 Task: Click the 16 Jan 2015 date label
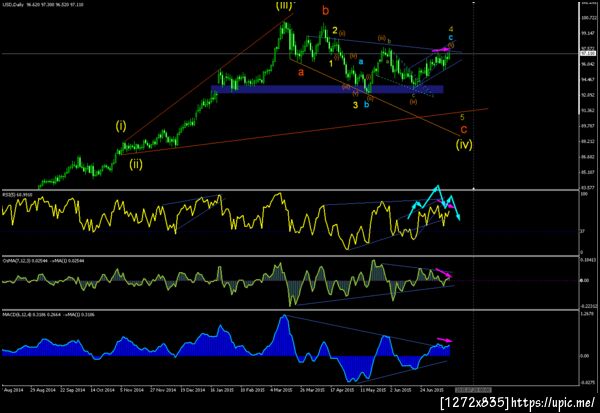point(222,390)
